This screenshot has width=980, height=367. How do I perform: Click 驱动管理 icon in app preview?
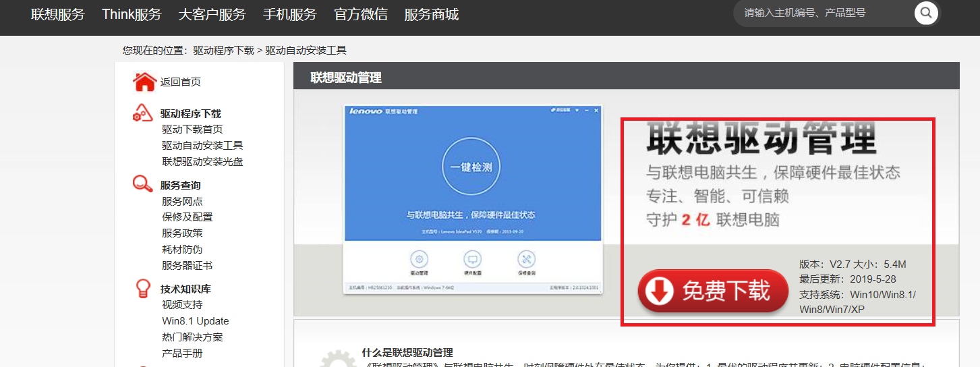pos(420,260)
